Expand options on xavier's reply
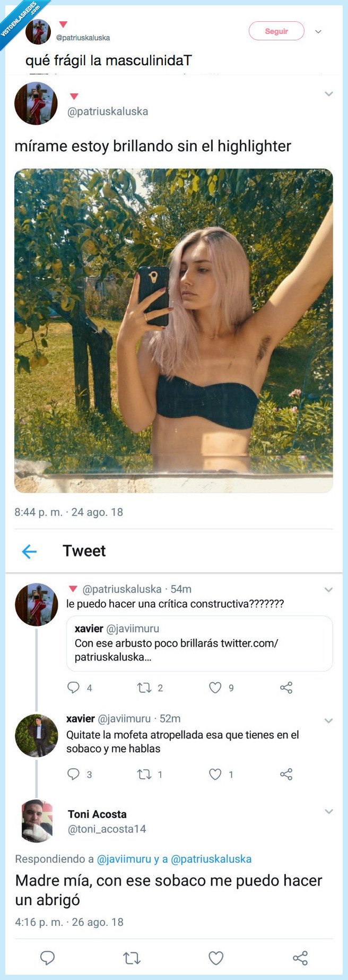The image size is (348, 980). point(328,721)
